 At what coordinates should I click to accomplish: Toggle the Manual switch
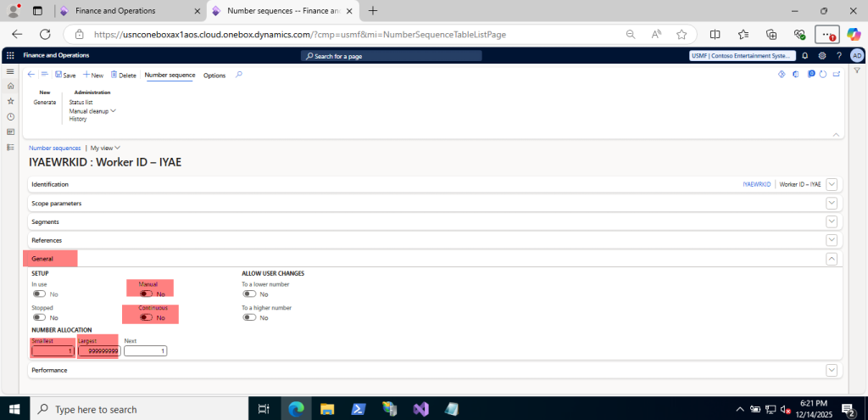tap(147, 294)
